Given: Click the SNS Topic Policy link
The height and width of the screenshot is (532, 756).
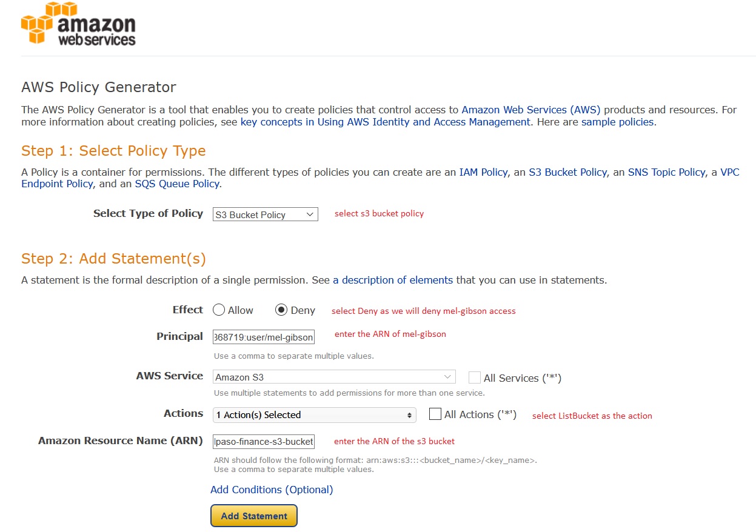Looking at the screenshot, I should tap(666, 172).
